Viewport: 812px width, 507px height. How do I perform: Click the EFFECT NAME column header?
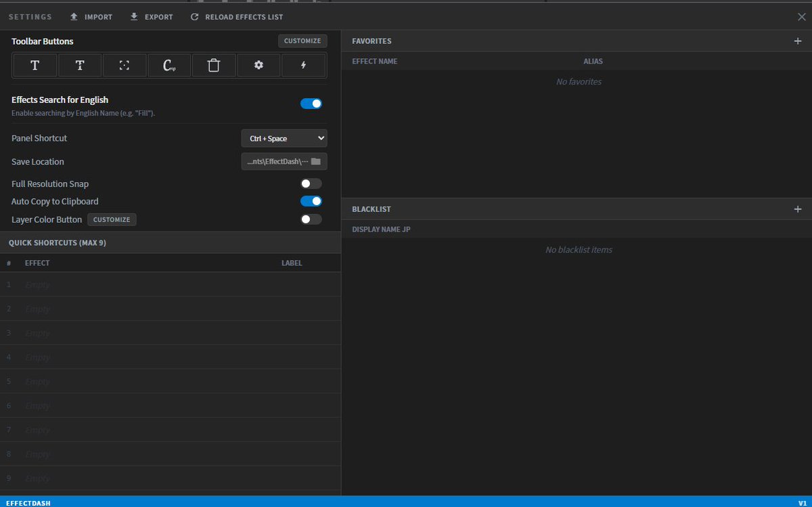(375, 61)
